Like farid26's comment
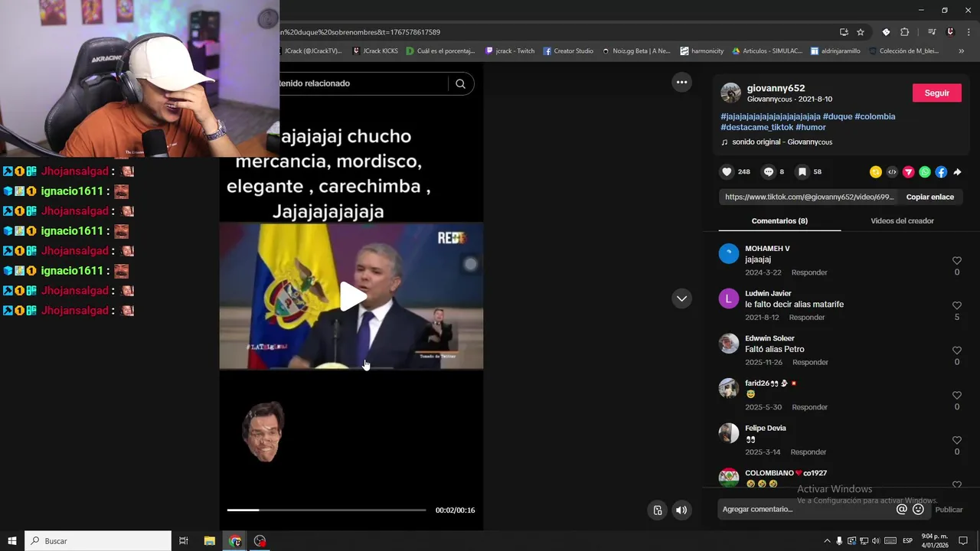This screenshot has height=551, width=980. pyautogui.click(x=957, y=396)
